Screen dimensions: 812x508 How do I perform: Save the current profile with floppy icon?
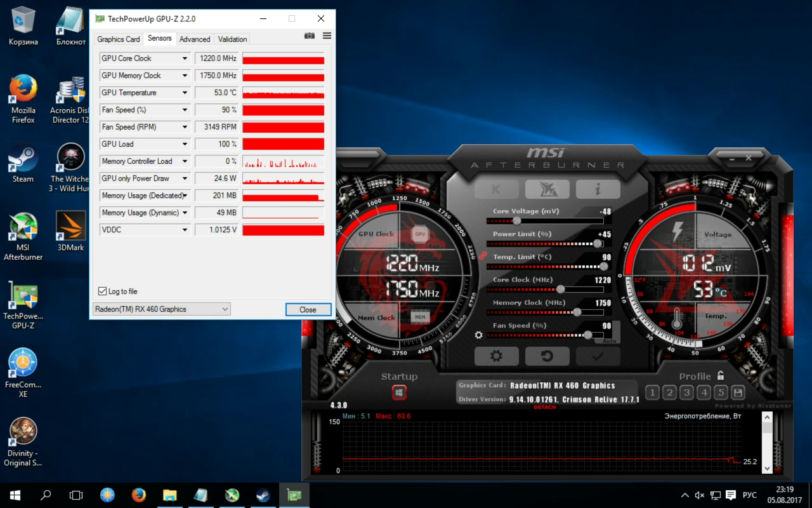(x=738, y=392)
